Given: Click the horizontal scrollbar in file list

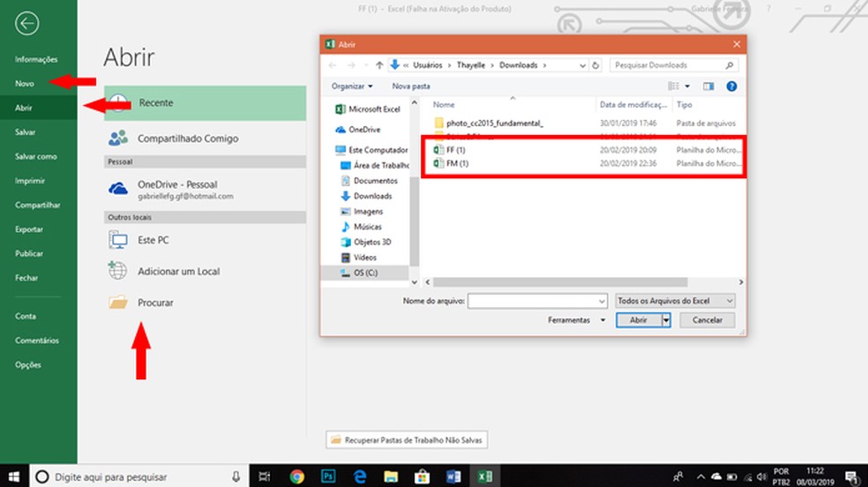Looking at the screenshot, I should [560, 282].
